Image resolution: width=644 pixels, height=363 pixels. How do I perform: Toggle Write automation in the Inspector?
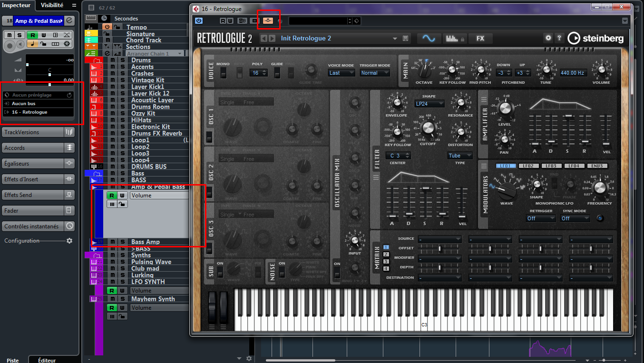tap(44, 35)
